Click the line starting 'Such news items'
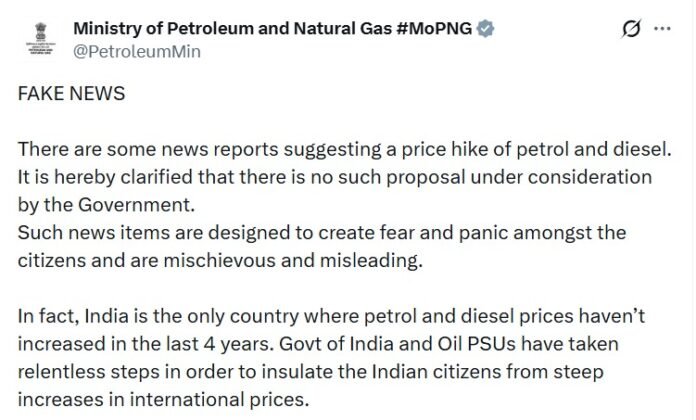Image resolution: width=696 pixels, height=420 pixels. coord(322,233)
